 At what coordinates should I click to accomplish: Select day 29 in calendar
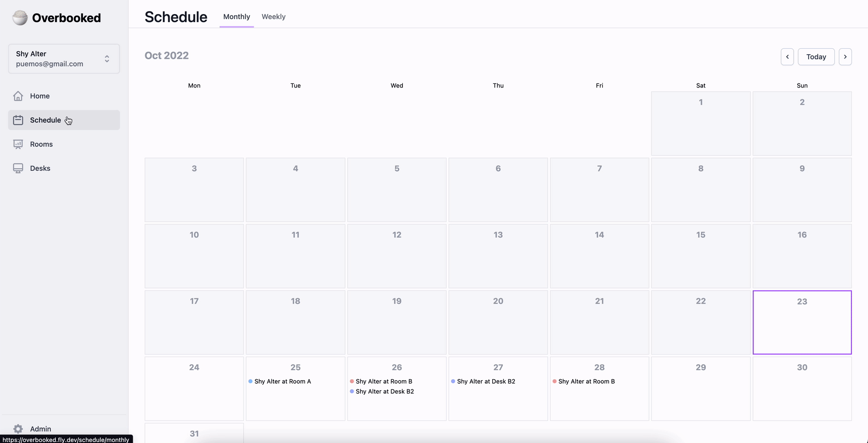tap(701, 389)
